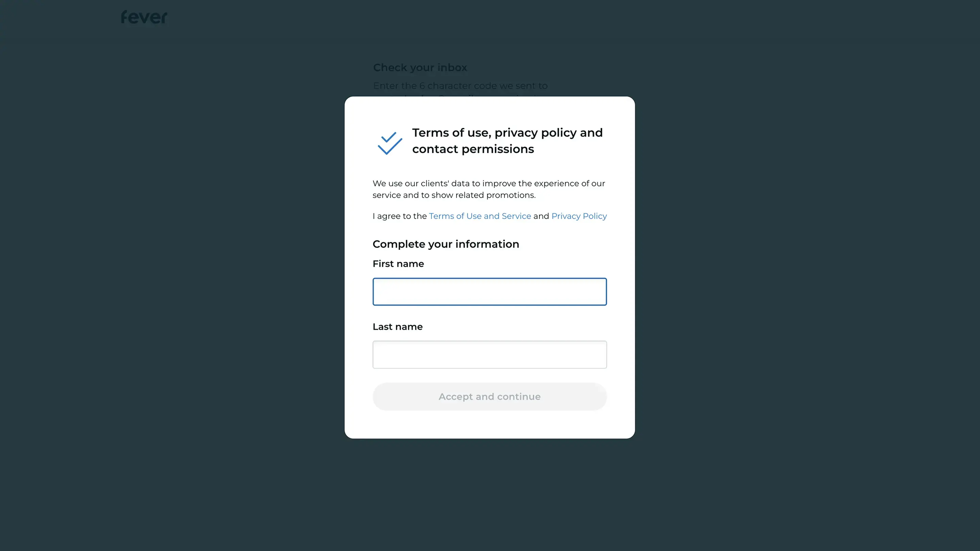980x551 pixels.
Task: Focus the Last name input field
Action: [x=489, y=354]
